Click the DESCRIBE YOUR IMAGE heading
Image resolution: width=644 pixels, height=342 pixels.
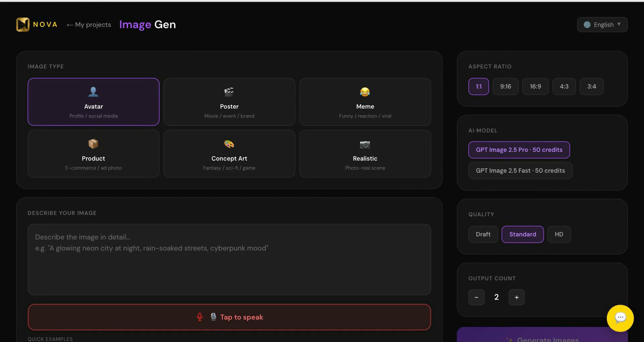coord(62,213)
